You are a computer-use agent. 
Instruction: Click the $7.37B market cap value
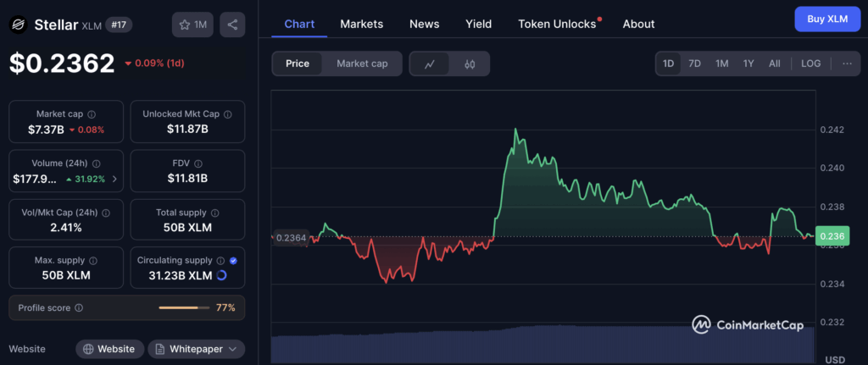46,130
